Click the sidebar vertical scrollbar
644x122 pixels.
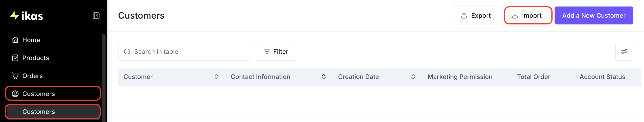104,78
